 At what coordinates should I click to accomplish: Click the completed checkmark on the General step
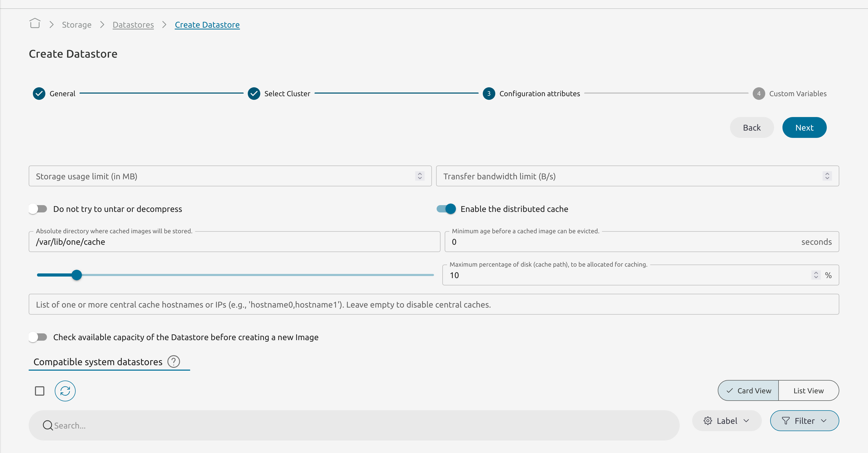[39, 94]
